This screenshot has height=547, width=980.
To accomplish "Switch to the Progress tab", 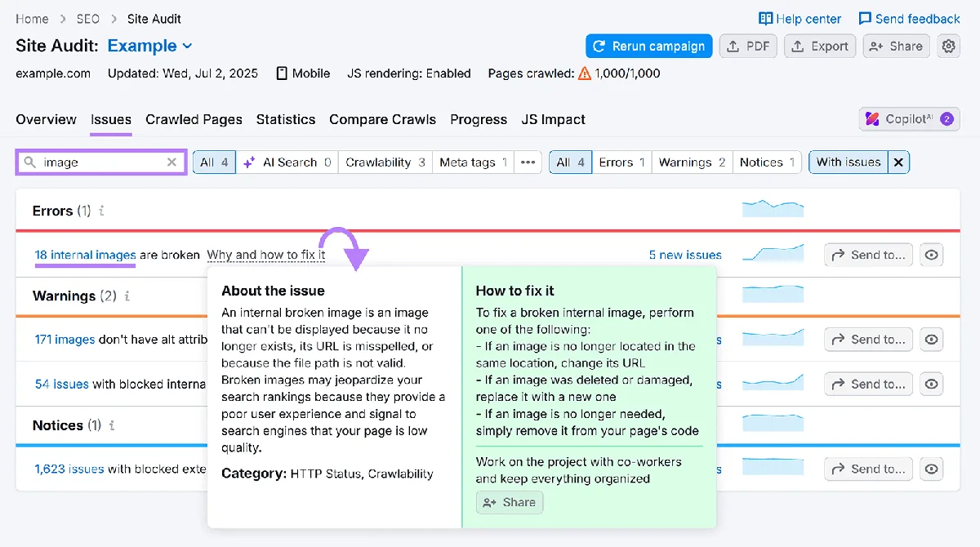I will click(x=479, y=119).
